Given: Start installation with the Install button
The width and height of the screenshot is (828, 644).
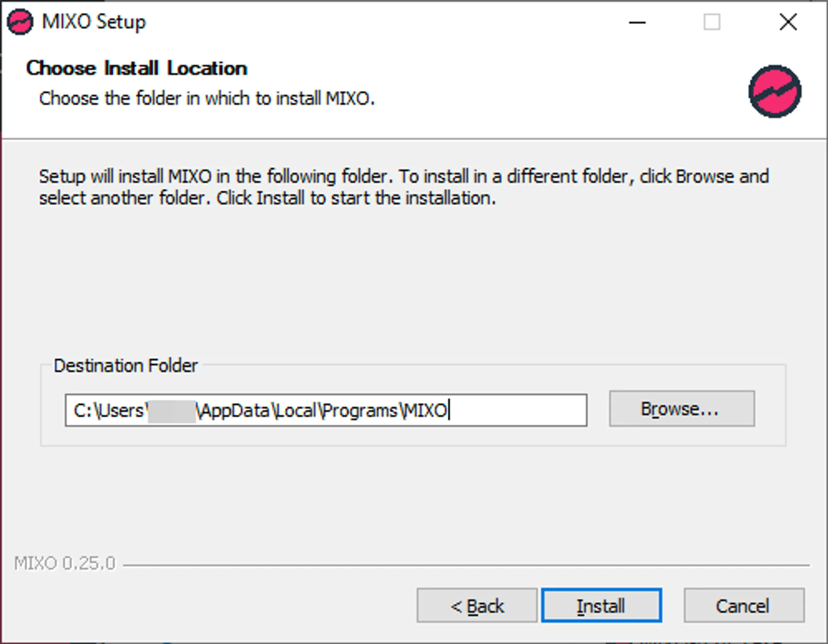Looking at the screenshot, I should pyautogui.click(x=601, y=605).
